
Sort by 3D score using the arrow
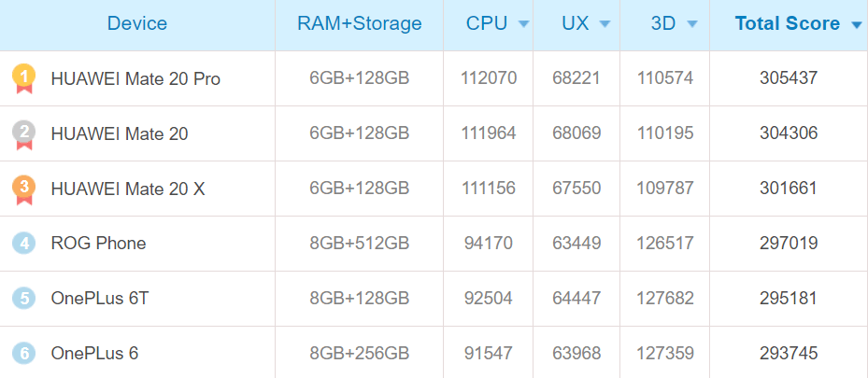[x=691, y=25]
